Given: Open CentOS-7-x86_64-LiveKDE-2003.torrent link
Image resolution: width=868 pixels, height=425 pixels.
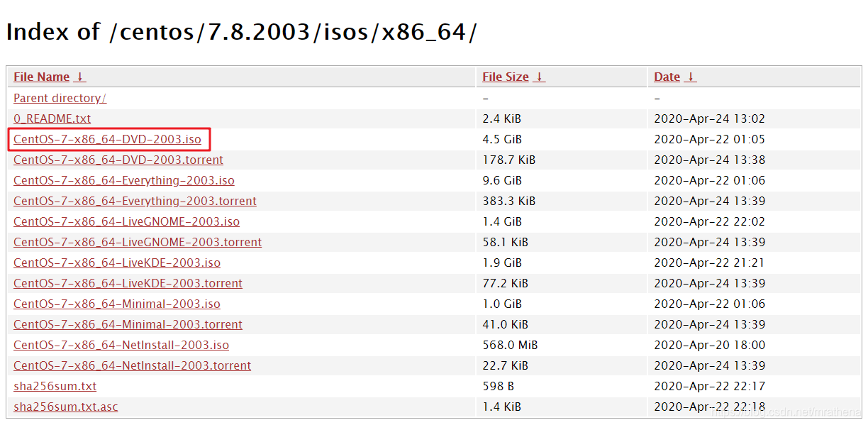Looking at the screenshot, I should (128, 283).
